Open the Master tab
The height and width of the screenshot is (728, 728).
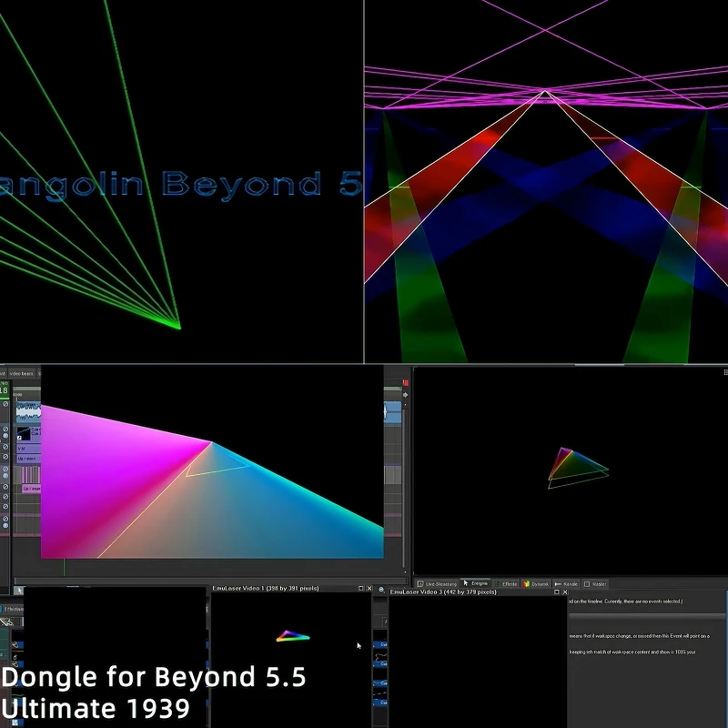596,583
